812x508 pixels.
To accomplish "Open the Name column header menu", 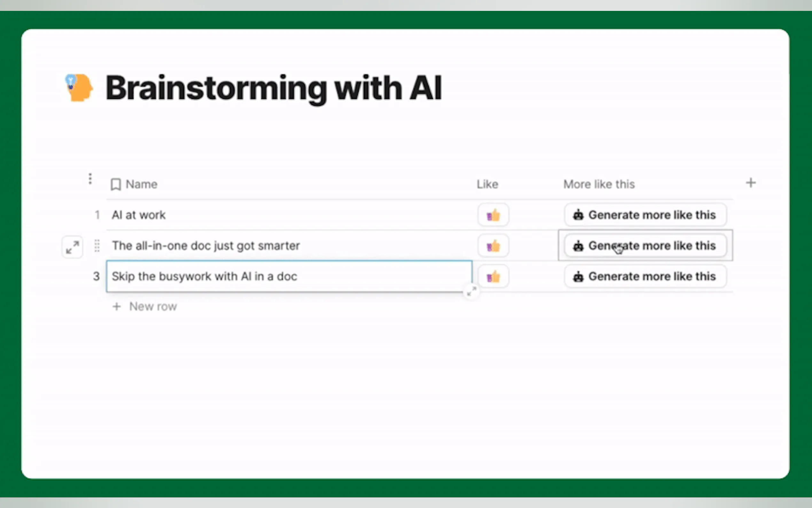I will [141, 184].
